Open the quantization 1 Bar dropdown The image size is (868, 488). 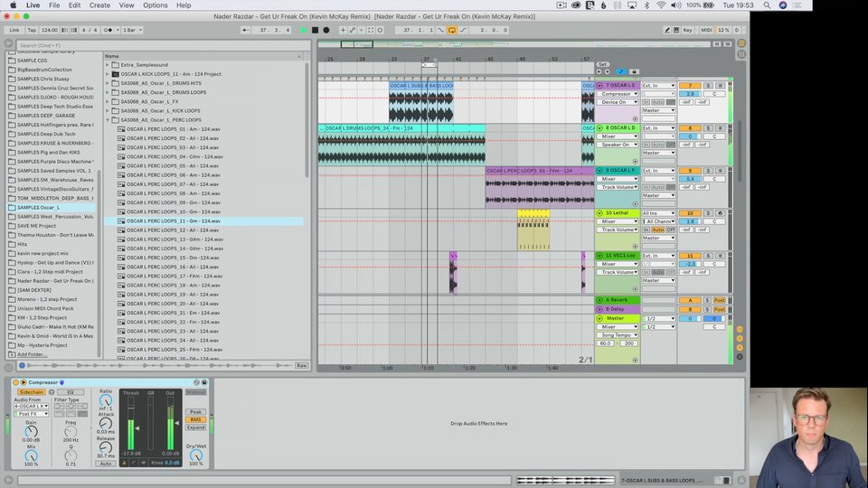pyautogui.click(x=132, y=30)
